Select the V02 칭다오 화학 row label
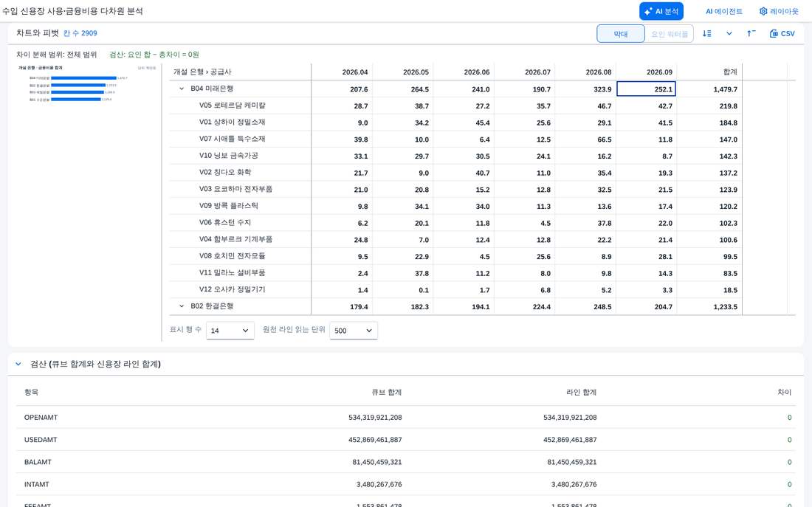This screenshot has height=507, width=812. click(225, 173)
